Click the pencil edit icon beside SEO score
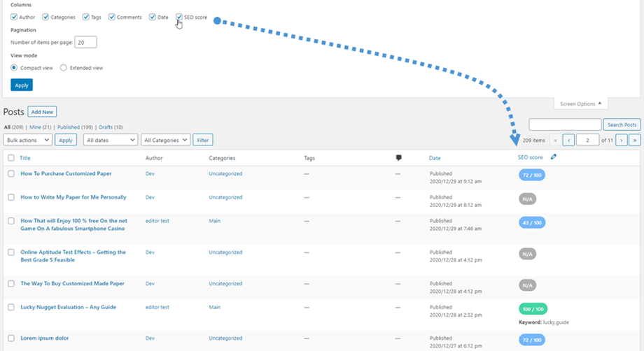 tap(554, 157)
